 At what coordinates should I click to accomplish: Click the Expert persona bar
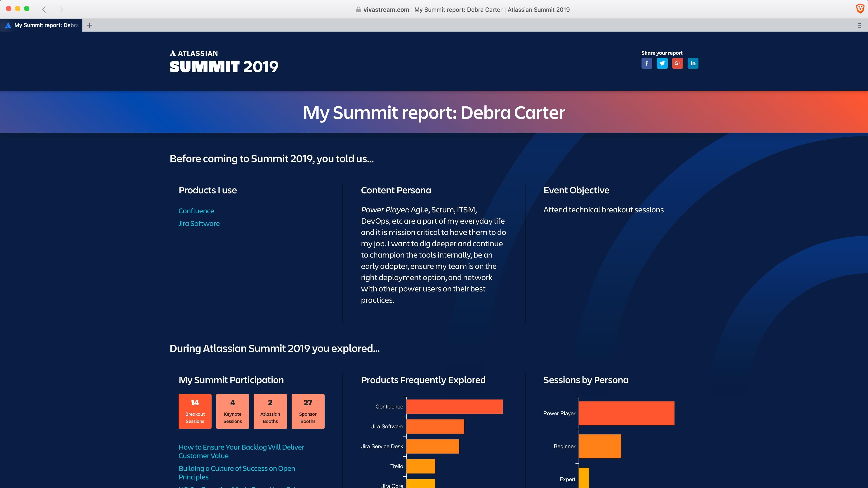pos(584,478)
